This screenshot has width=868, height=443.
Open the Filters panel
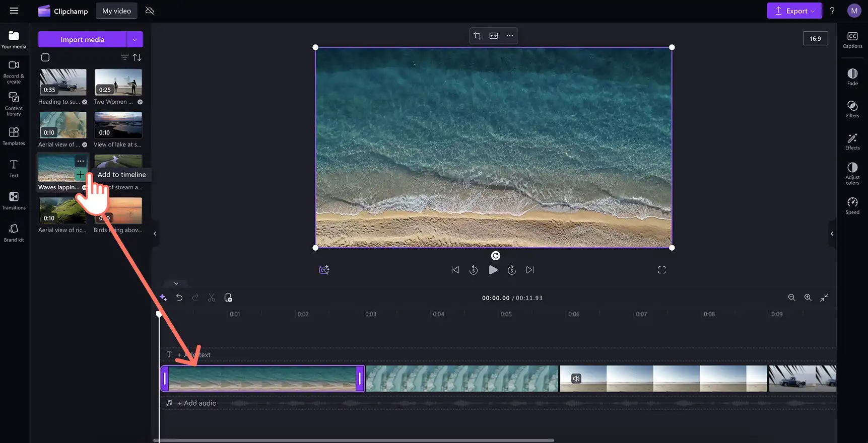[x=852, y=109]
